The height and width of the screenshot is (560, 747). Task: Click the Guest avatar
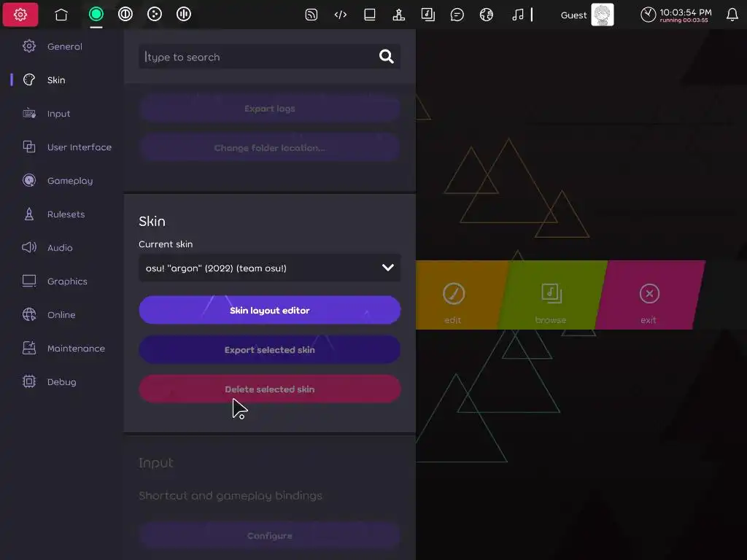602,15
